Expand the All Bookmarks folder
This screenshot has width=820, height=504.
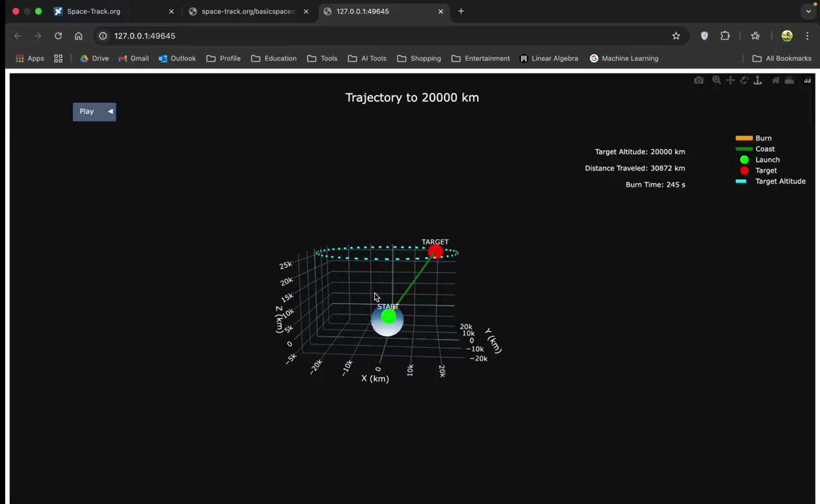[782, 58]
